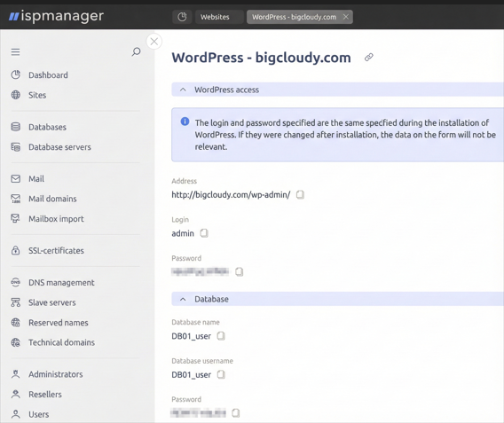504x423 pixels.
Task: Click the http://bigcloudy.com/wp-admin/ address text
Action: point(231,194)
